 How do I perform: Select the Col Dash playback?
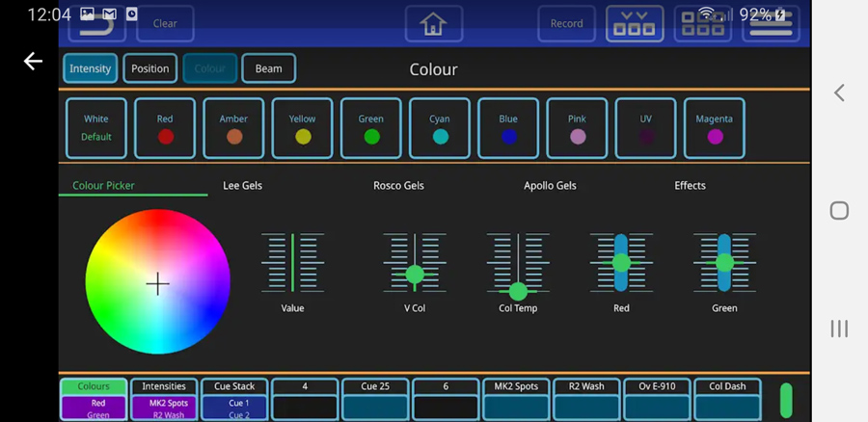coord(727,400)
